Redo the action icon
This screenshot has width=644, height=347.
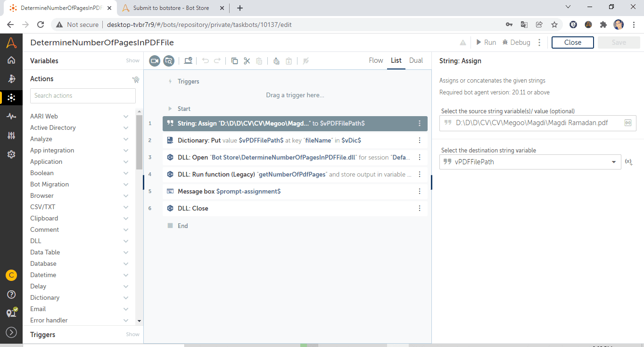click(x=217, y=60)
